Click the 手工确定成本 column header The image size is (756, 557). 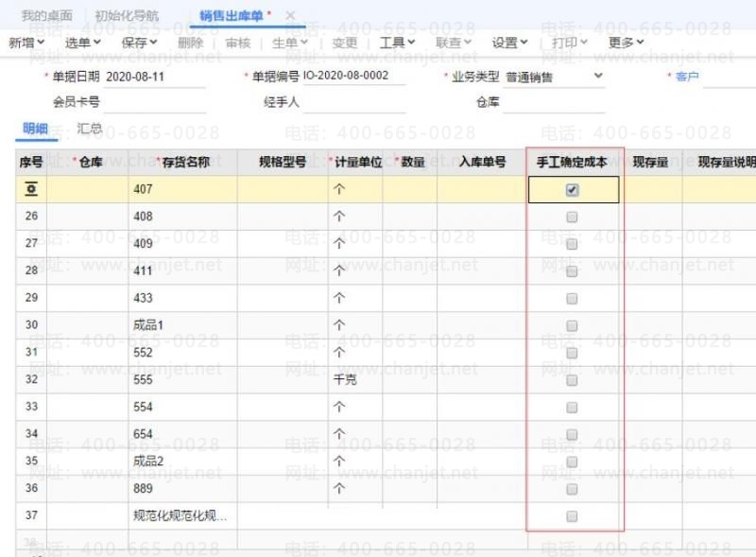573,162
